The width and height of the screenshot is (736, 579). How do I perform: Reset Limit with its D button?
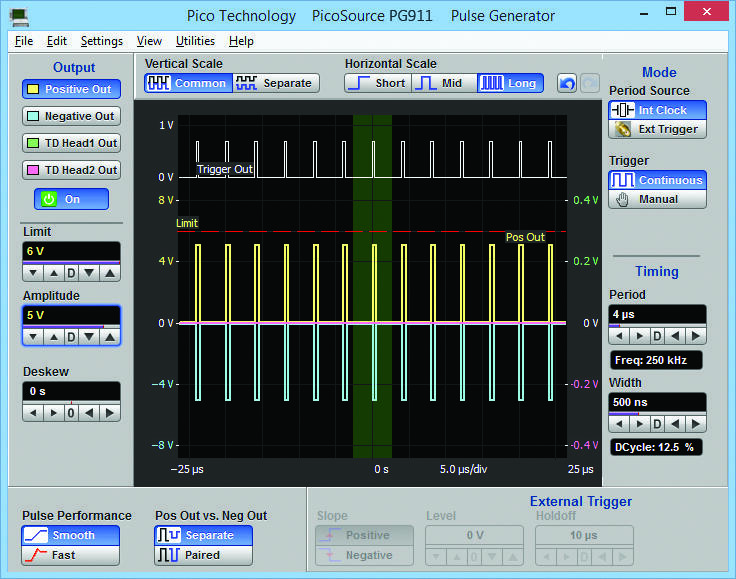tap(71, 273)
